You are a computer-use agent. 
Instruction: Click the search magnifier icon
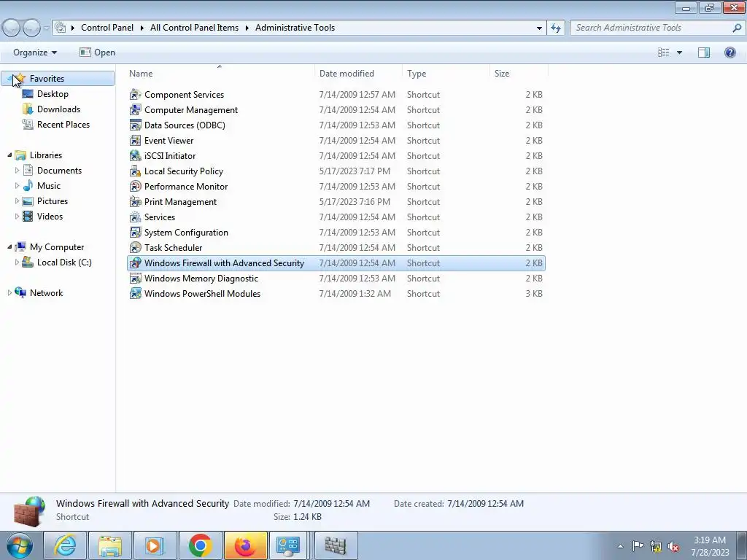[737, 28]
